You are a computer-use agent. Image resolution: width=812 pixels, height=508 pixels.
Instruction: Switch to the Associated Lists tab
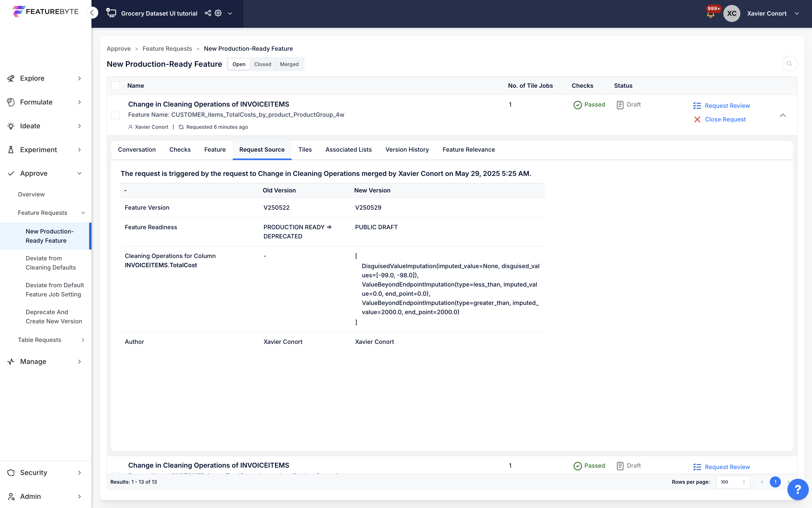click(348, 150)
